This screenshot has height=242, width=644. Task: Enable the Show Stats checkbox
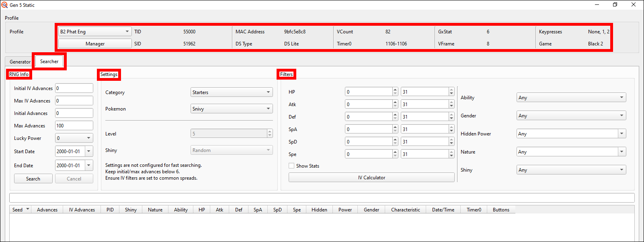pyautogui.click(x=291, y=166)
